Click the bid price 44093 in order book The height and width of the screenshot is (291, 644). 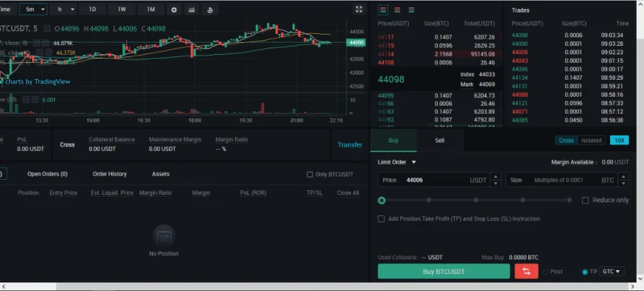[386, 112]
